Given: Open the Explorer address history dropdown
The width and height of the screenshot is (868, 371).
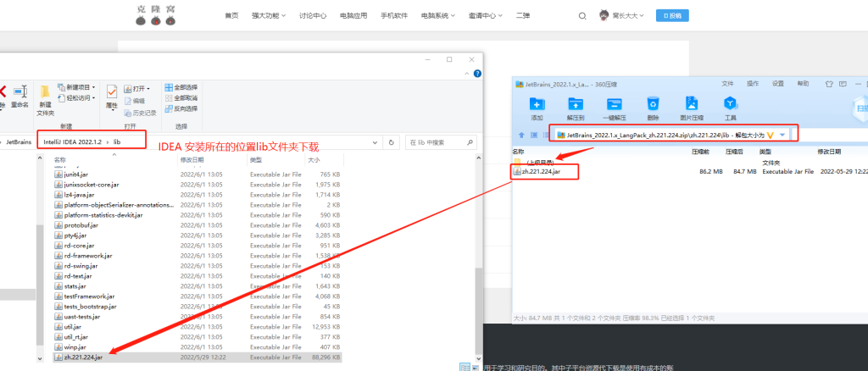Looking at the screenshot, I should (375, 142).
